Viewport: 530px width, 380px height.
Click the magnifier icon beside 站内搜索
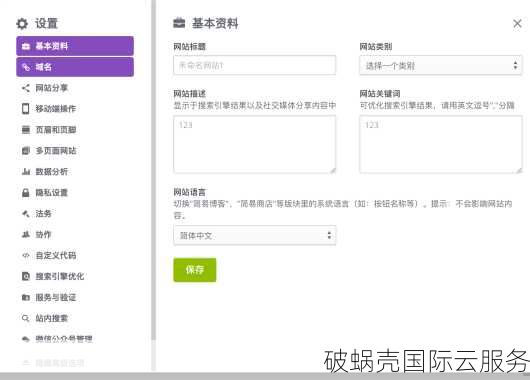[26, 318]
